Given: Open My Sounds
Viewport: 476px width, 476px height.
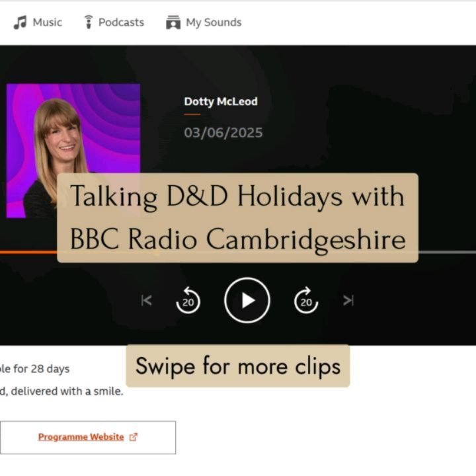Looking at the screenshot, I should (x=204, y=22).
